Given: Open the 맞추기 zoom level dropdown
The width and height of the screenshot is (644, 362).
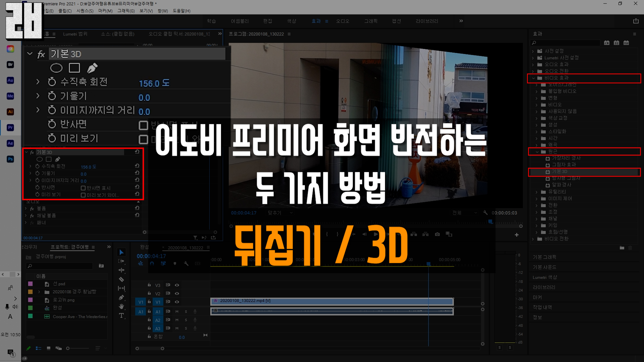Looking at the screenshot, I should (280, 213).
